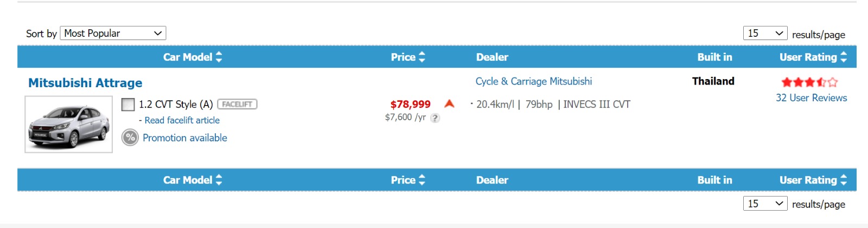Click the sort arrows beside top Car Model header
Viewport: 868px width, 228px height.
[x=219, y=57]
